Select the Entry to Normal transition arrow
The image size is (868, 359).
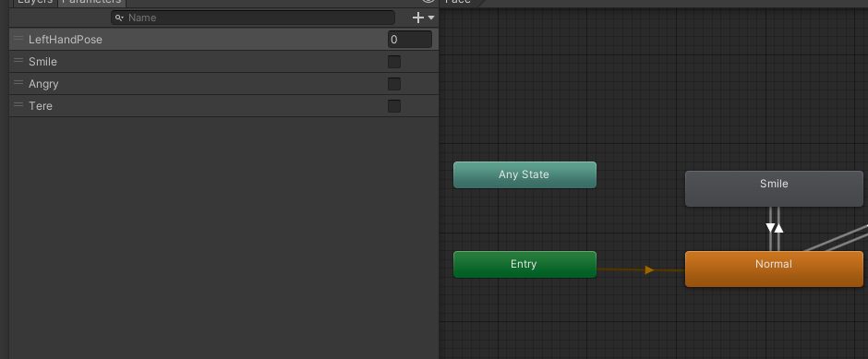pyautogui.click(x=649, y=269)
